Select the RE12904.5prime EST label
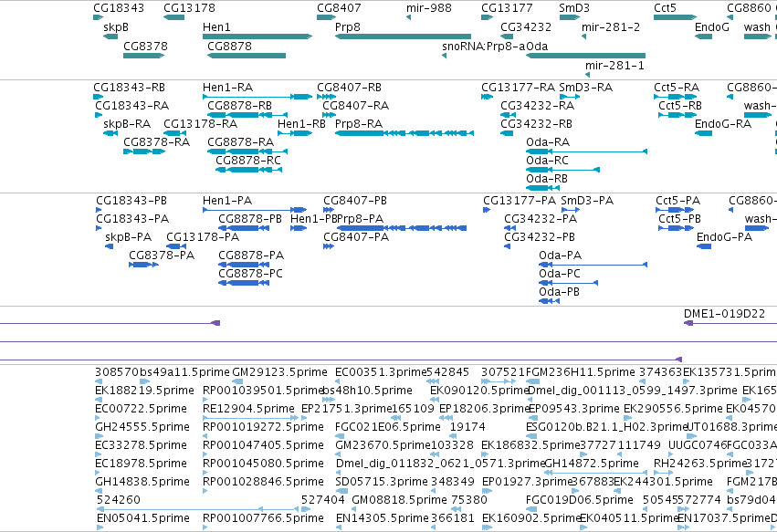777x532 pixels. click(x=248, y=409)
